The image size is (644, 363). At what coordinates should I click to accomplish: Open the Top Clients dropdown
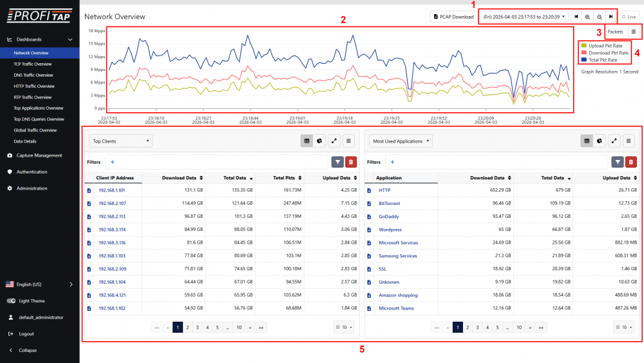(120, 141)
